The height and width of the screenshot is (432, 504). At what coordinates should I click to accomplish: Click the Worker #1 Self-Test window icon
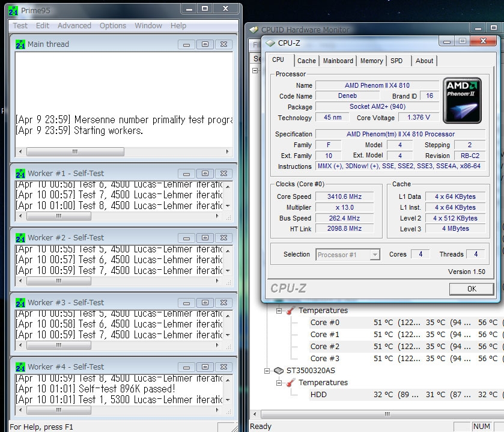(20, 173)
